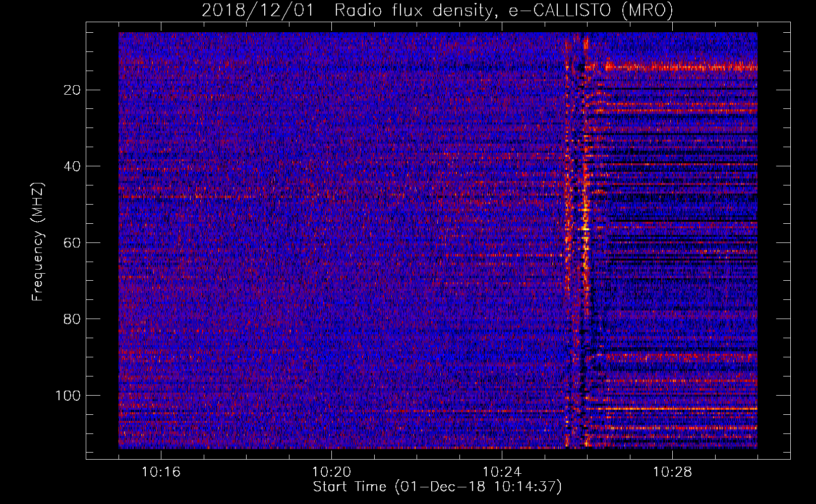
Task: Click the '10:24' time tick label
Action: (x=502, y=472)
